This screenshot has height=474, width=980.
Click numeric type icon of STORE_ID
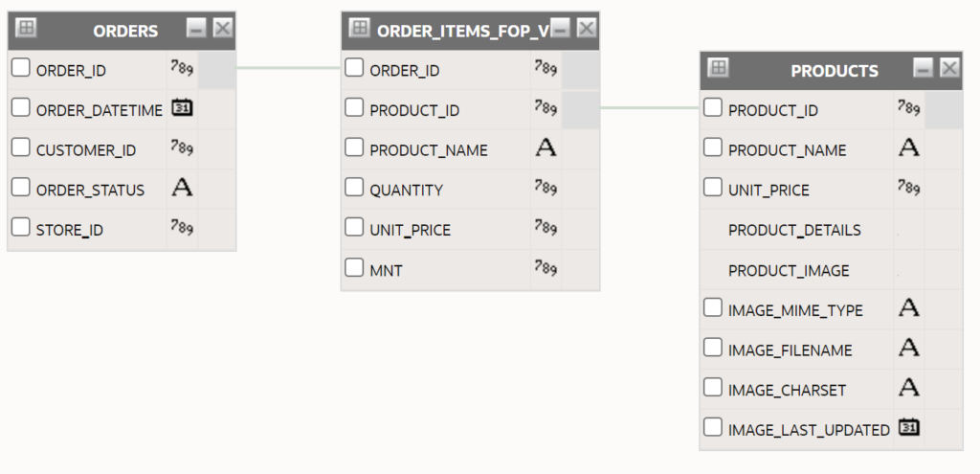point(182,228)
